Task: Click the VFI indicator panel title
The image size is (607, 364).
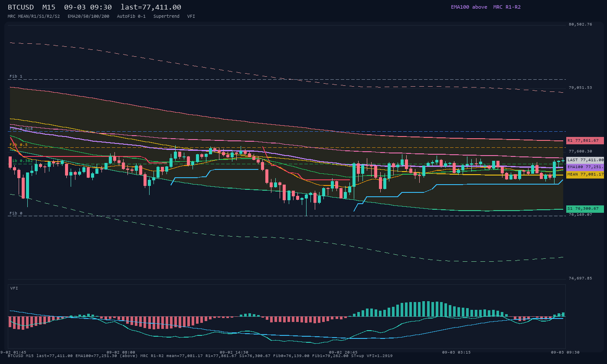Action: tap(14, 288)
